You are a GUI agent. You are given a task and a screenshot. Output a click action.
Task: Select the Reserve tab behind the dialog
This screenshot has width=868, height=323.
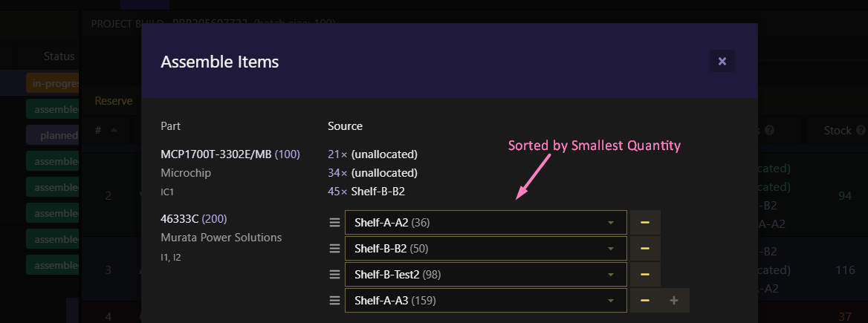[x=114, y=101]
